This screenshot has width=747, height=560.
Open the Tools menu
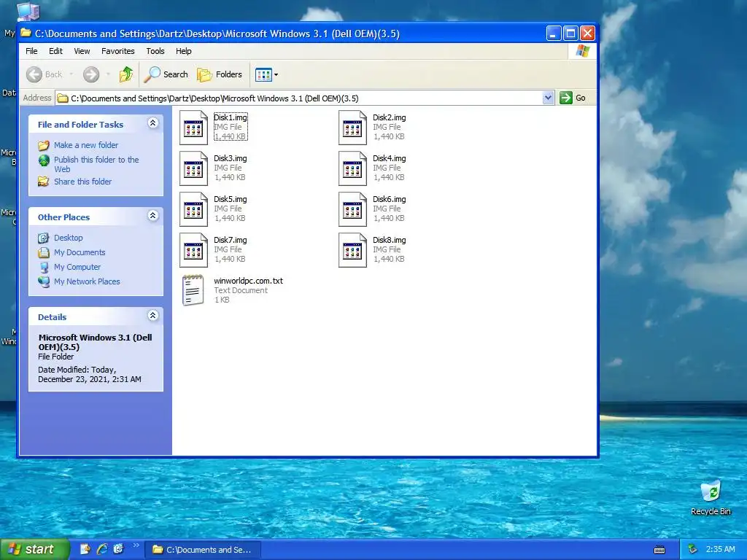(x=155, y=51)
